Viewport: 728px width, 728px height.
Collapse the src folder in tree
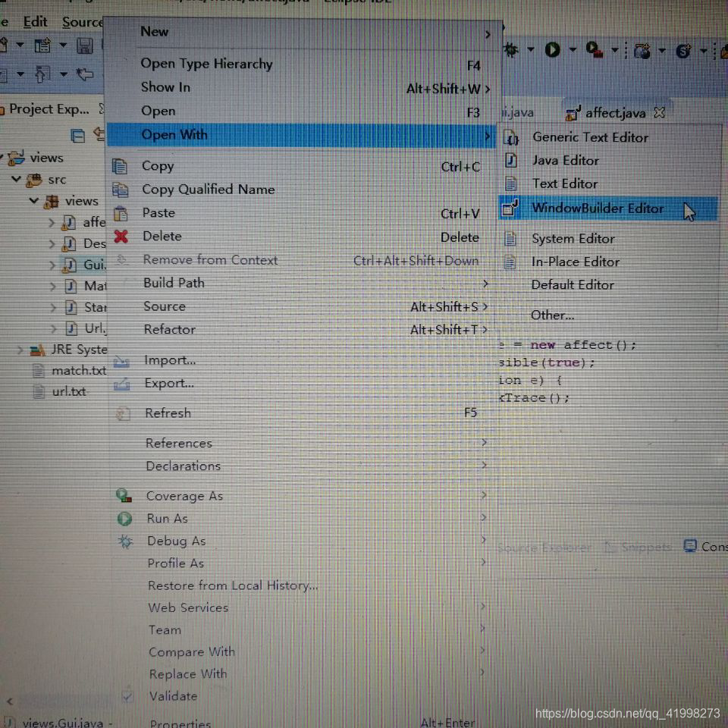16,179
